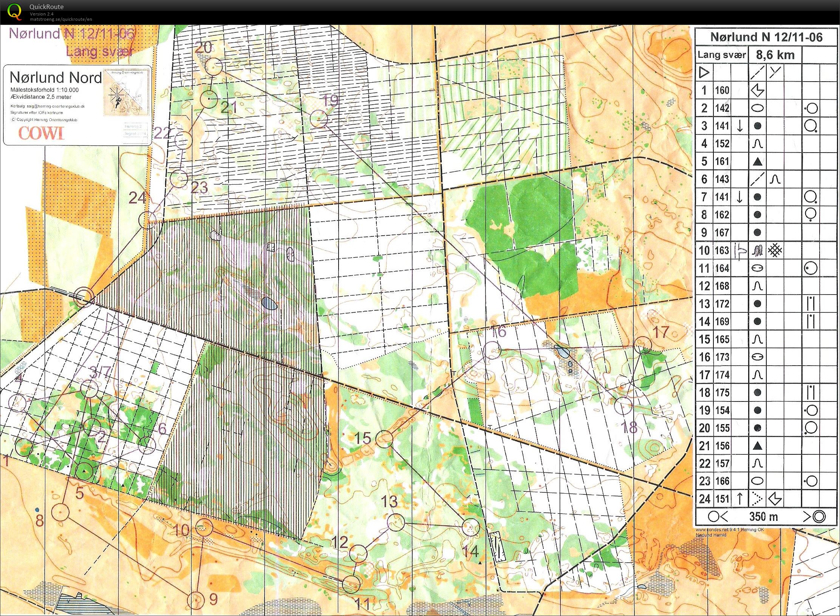This screenshot has width=840, height=616.
Task: Select control circle 22 on the map
Action: pos(183,140)
